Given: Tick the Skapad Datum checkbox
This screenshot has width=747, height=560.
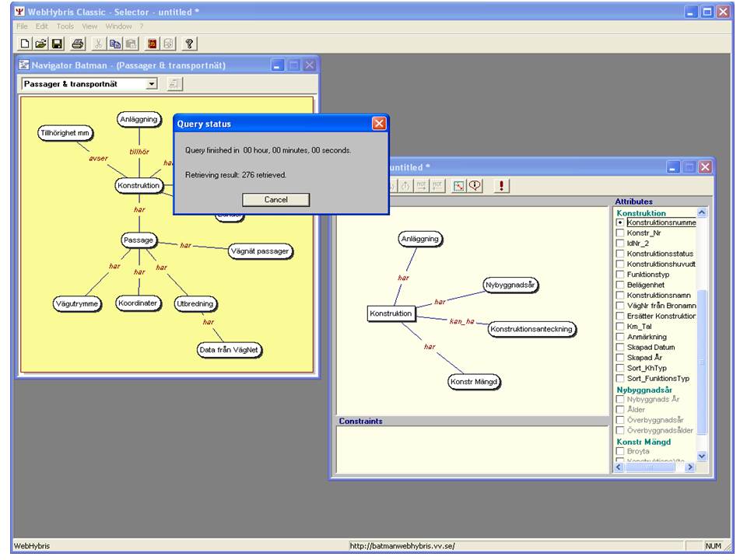Looking at the screenshot, I should coord(620,347).
